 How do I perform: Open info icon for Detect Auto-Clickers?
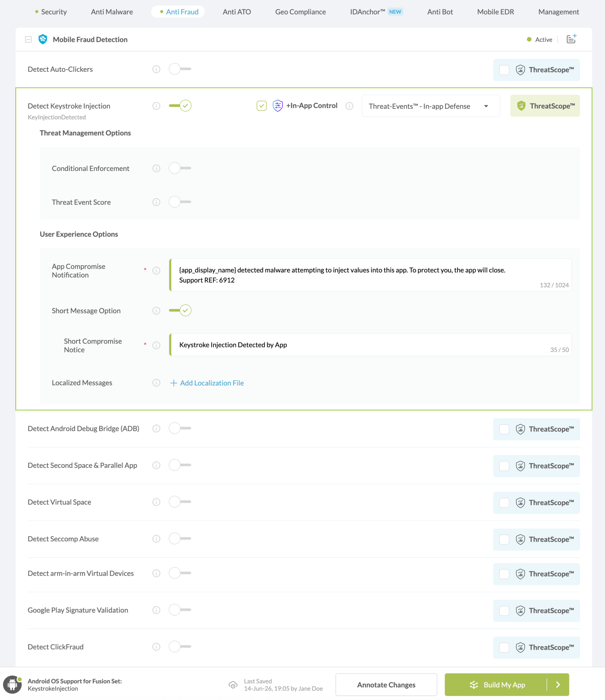pyautogui.click(x=156, y=69)
